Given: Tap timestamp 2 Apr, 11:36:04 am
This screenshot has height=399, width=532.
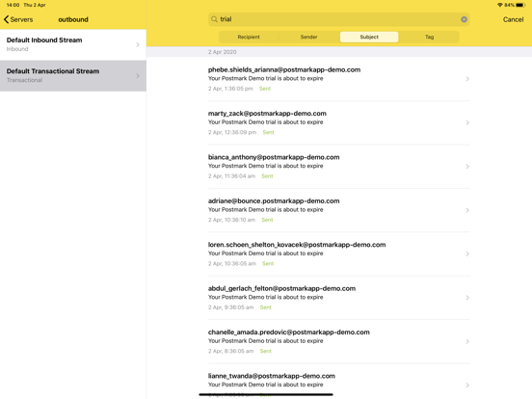Looking at the screenshot, I should coord(231,176).
